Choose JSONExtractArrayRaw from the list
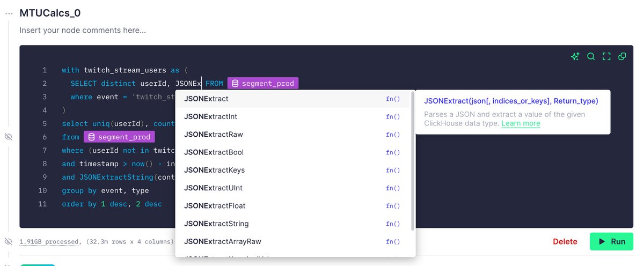 coord(294,241)
